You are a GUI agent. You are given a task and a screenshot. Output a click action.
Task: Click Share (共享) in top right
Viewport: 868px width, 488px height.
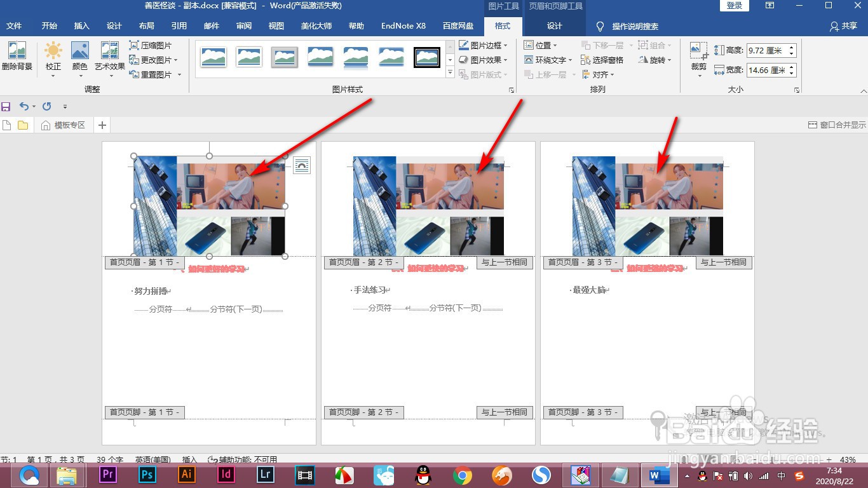pyautogui.click(x=844, y=26)
